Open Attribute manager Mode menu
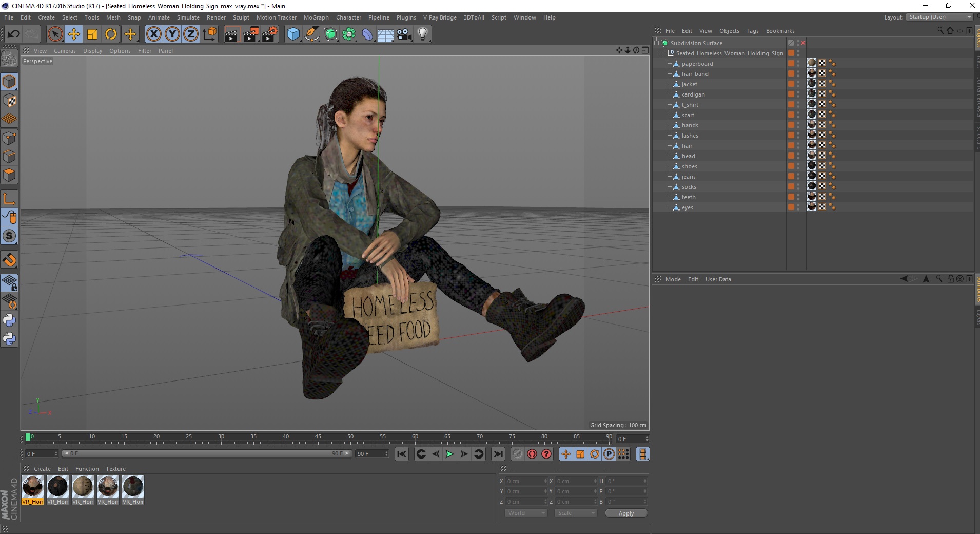This screenshot has height=534, width=980. [x=673, y=279]
